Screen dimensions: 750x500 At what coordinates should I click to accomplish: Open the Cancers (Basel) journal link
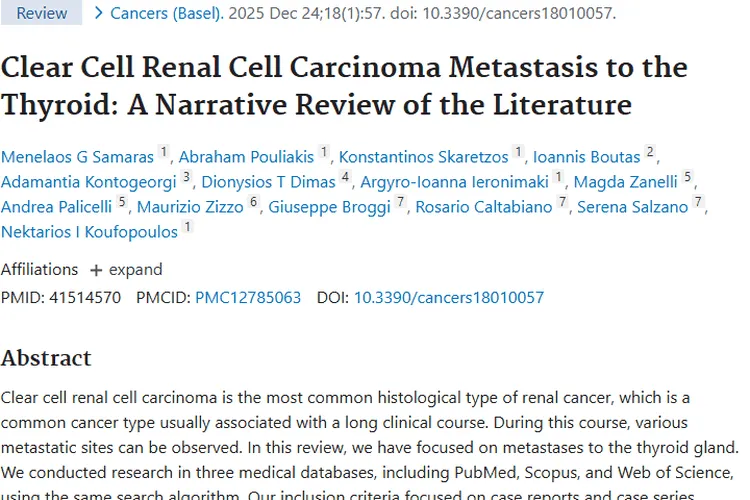click(169, 14)
